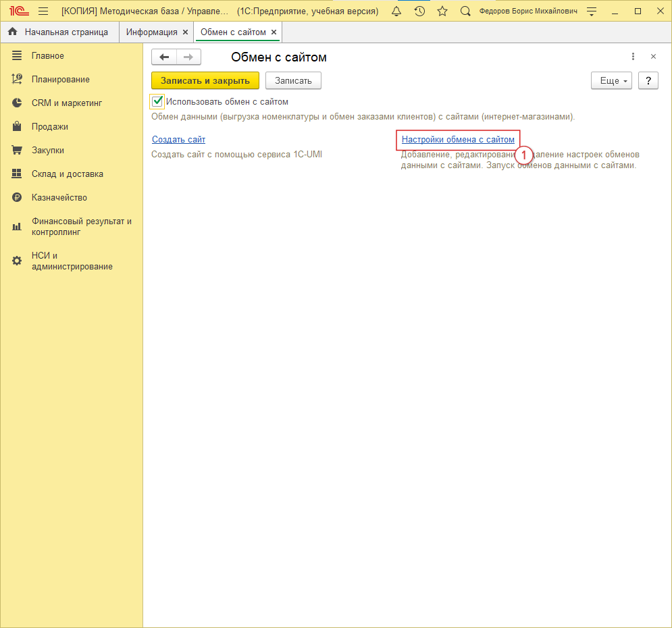Toggle Использовать обмен с сайтом checkbox

[158, 101]
